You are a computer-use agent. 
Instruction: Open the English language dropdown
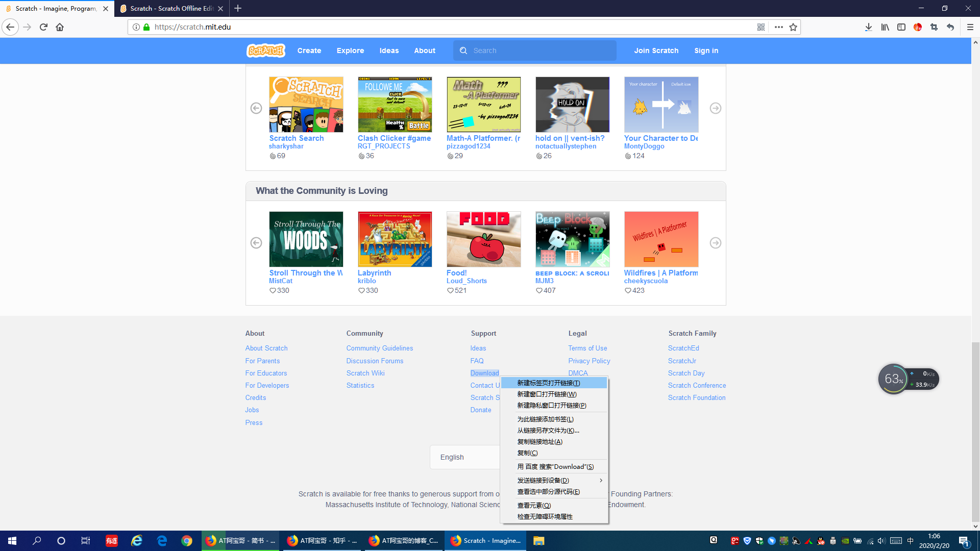464,457
